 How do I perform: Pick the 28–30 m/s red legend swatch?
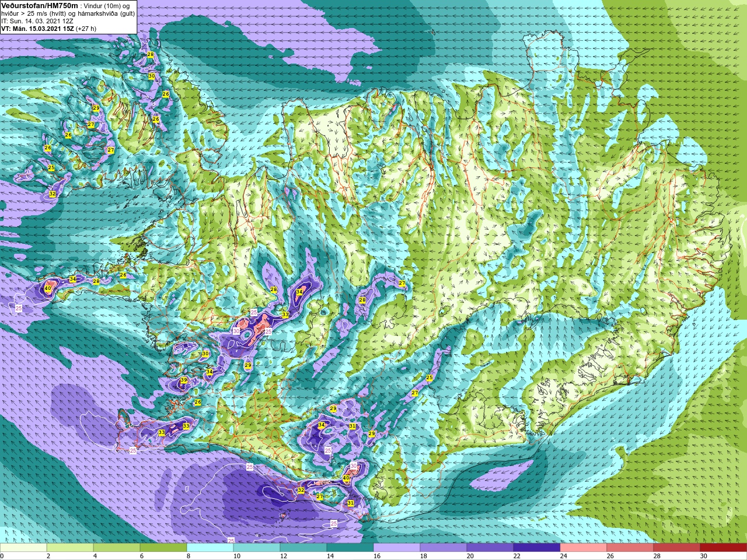tap(677, 548)
